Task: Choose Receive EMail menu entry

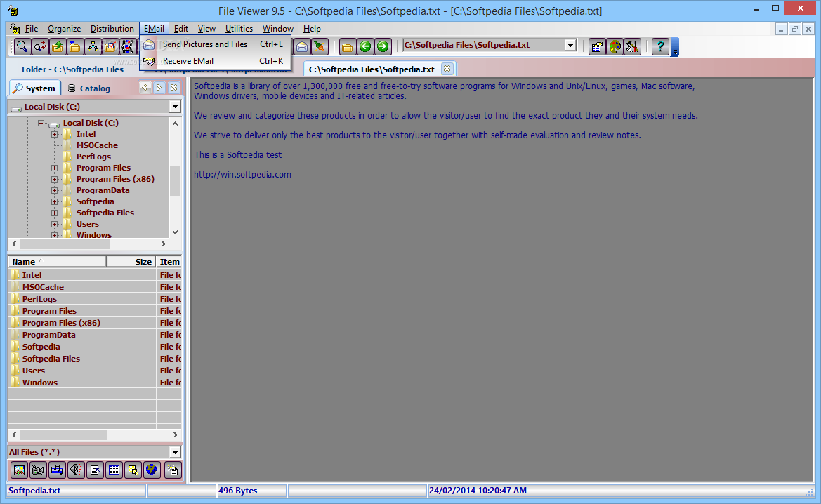Action: [x=215, y=61]
